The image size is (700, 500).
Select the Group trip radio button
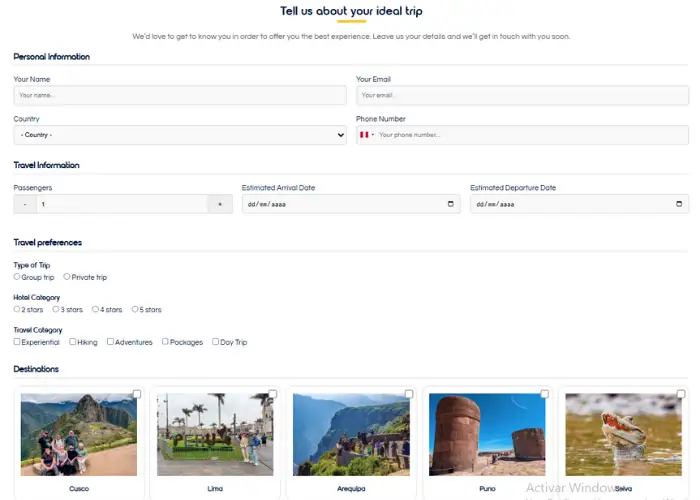point(17,277)
